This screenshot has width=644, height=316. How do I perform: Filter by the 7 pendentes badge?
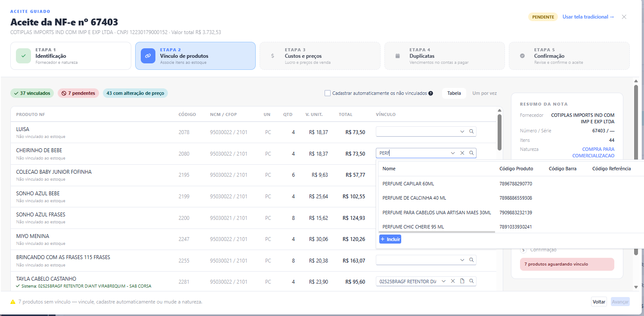(78, 93)
